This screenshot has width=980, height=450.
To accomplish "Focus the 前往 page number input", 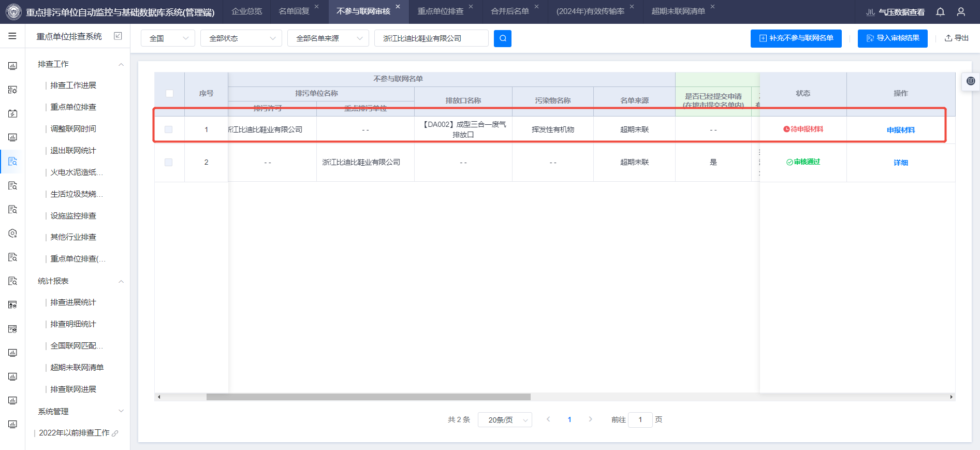I will click(x=640, y=420).
